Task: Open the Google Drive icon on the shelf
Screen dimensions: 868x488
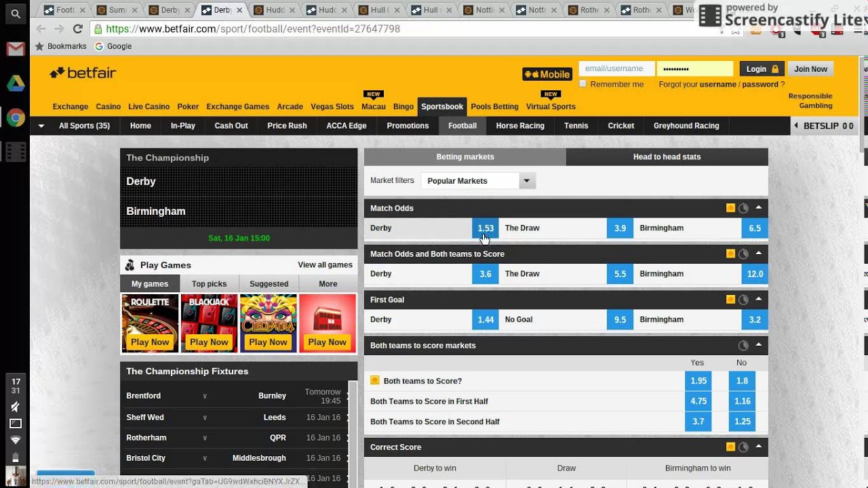Action: tap(15, 83)
